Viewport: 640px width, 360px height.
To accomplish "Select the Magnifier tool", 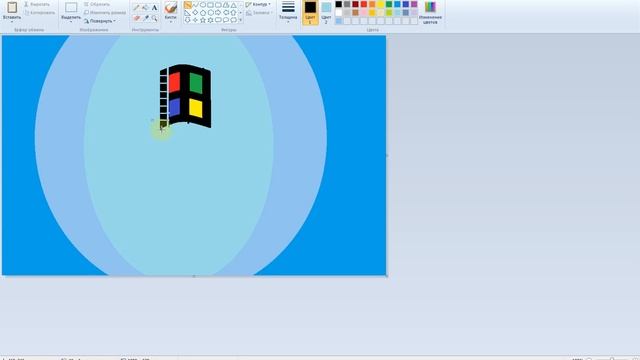I will pos(154,18).
